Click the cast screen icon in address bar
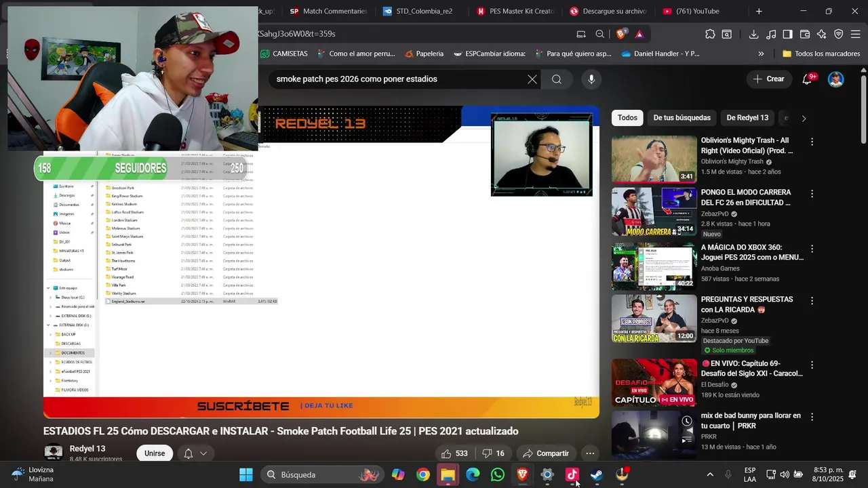The image size is (868, 488). 581,34
